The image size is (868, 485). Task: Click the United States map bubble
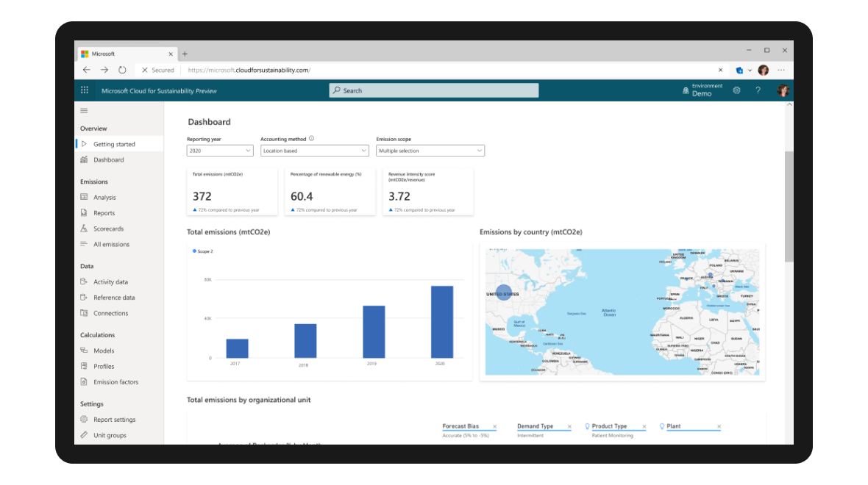[x=504, y=292]
